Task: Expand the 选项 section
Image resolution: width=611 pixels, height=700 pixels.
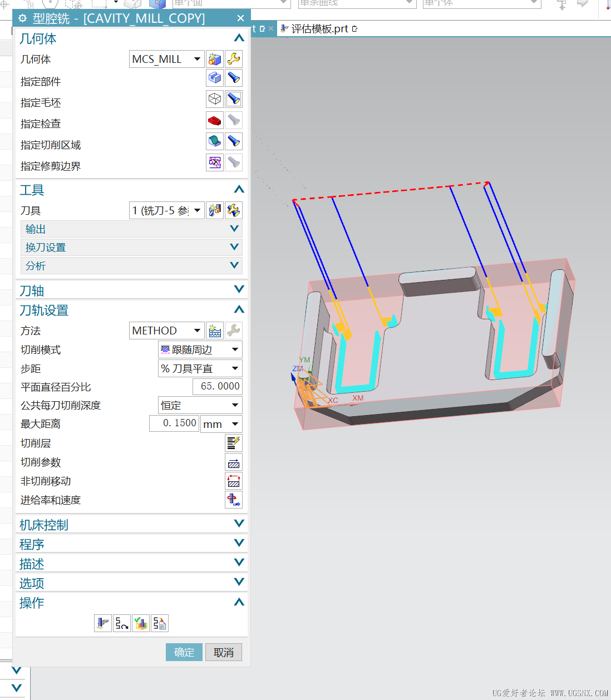Action: click(239, 582)
